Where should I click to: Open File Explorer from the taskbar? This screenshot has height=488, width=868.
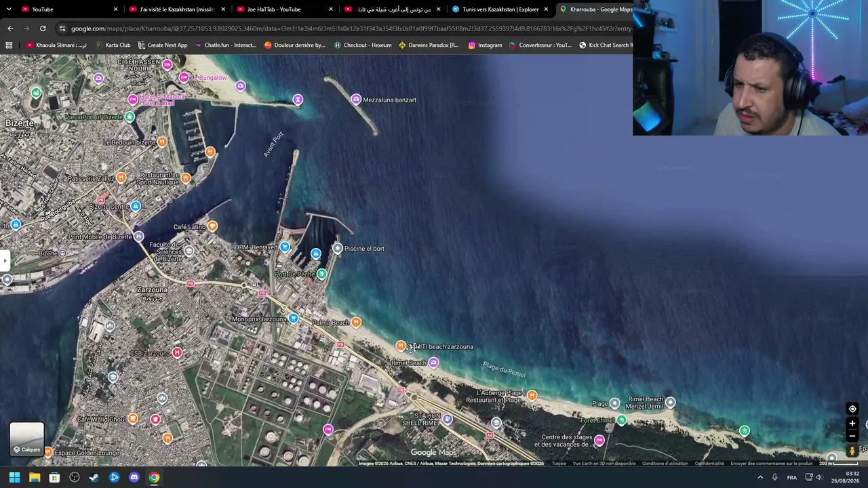click(35, 477)
